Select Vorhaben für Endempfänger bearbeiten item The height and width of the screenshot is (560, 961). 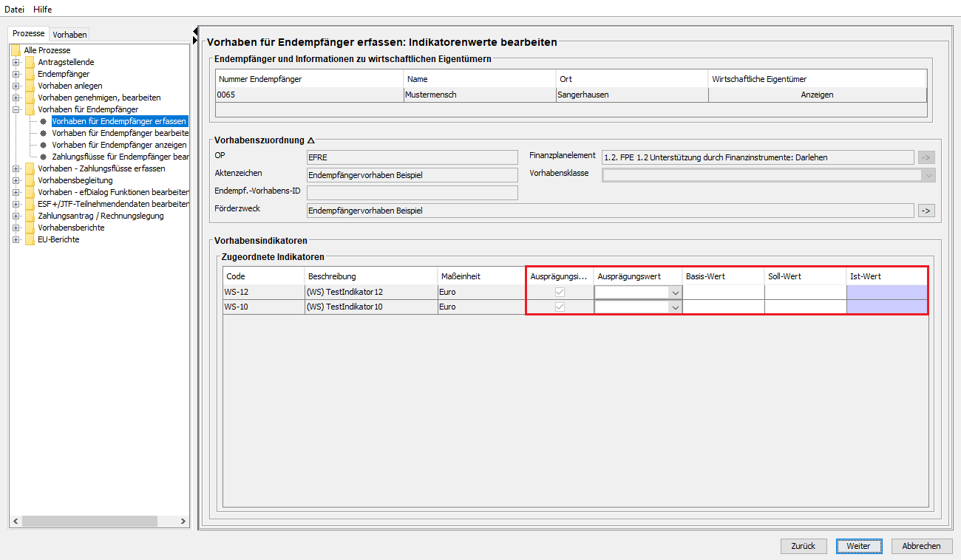120,133
